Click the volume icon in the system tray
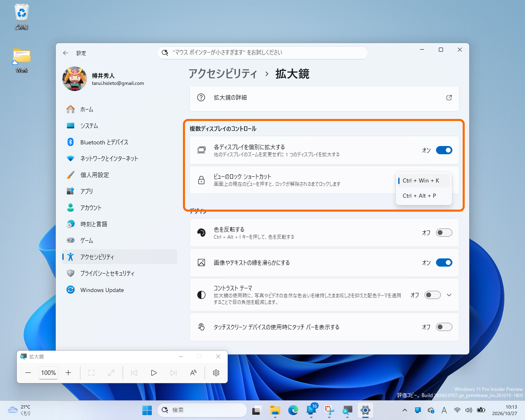The width and height of the screenshot is (525, 420). tap(469, 410)
